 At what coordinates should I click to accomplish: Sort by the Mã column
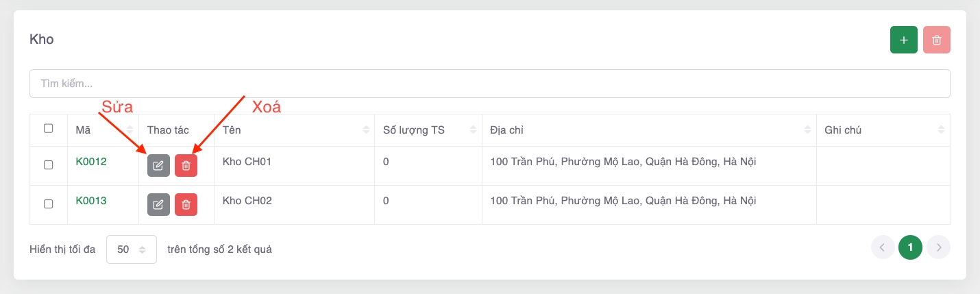[130, 130]
